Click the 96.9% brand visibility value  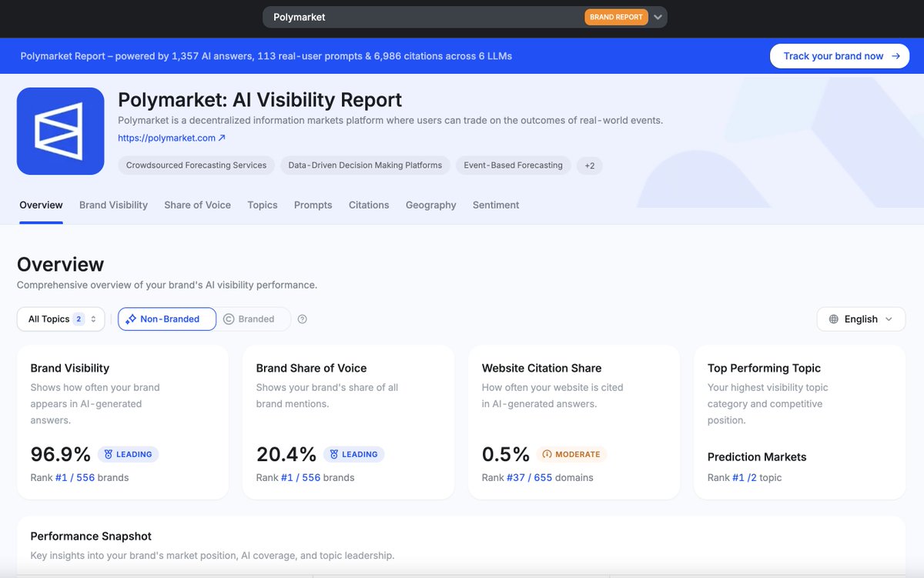pyautogui.click(x=61, y=454)
